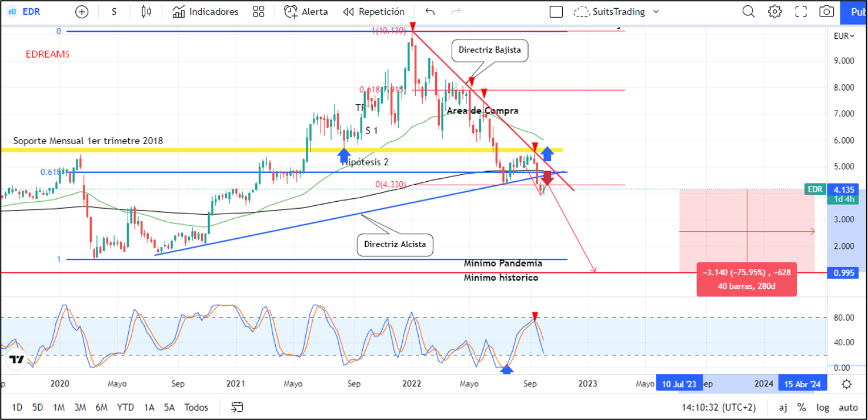The image size is (868, 420).
Task: Toggle the log scale mode
Action: (823, 407)
